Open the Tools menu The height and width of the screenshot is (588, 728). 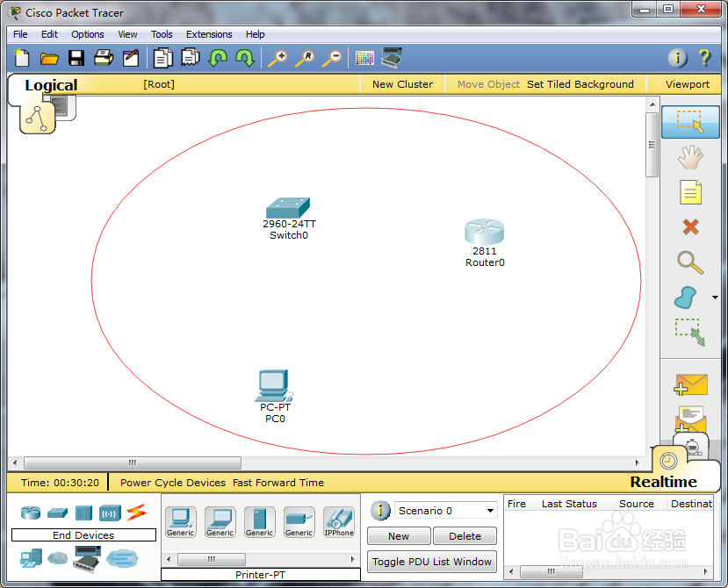point(162,34)
